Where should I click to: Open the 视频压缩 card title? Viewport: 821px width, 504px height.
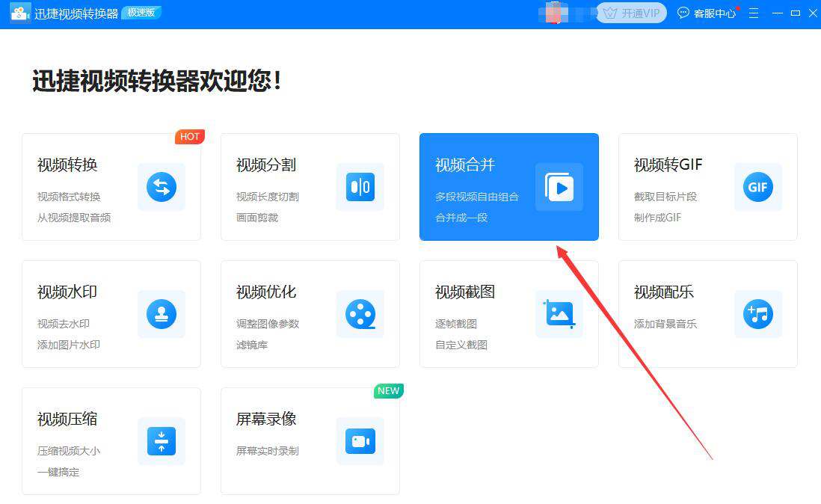click(67, 420)
